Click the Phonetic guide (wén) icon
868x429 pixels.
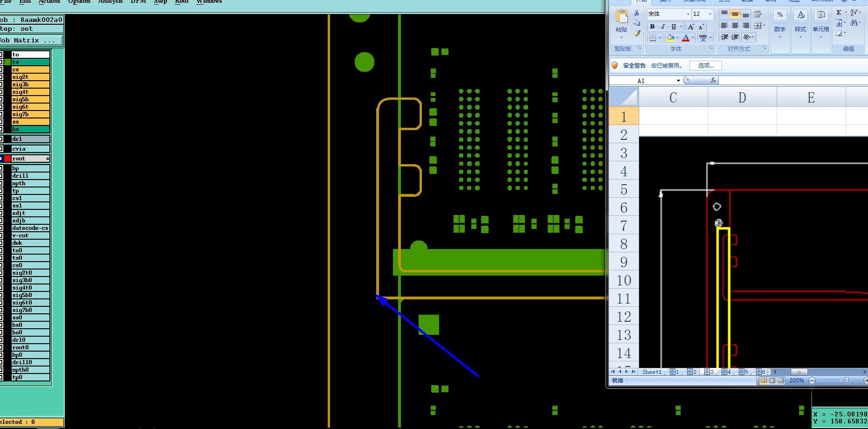pyautogui.click(x=703, y=38)
